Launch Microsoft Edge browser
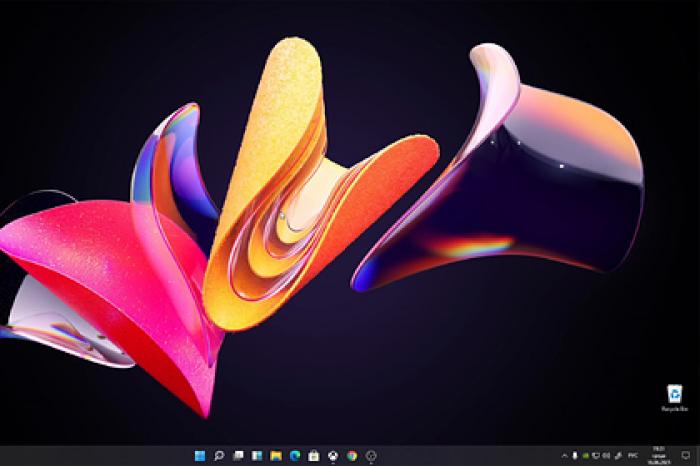Screen dimensions: 700x466 [295, 456]
